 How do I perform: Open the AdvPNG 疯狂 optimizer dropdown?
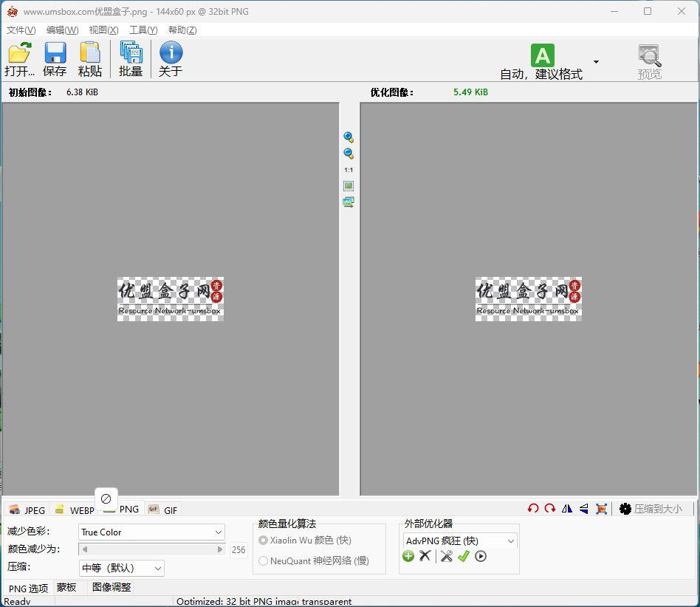point(460,541)
